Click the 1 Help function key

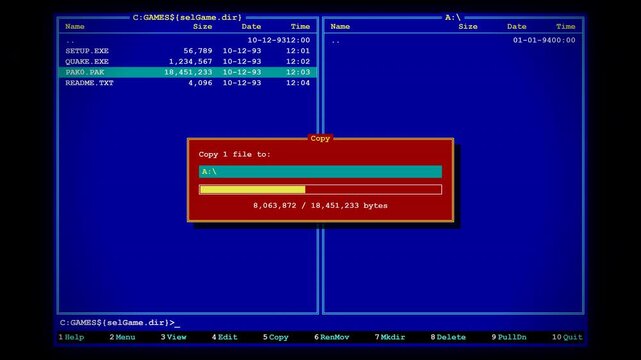pyautogui.click(x=71, y=337)
